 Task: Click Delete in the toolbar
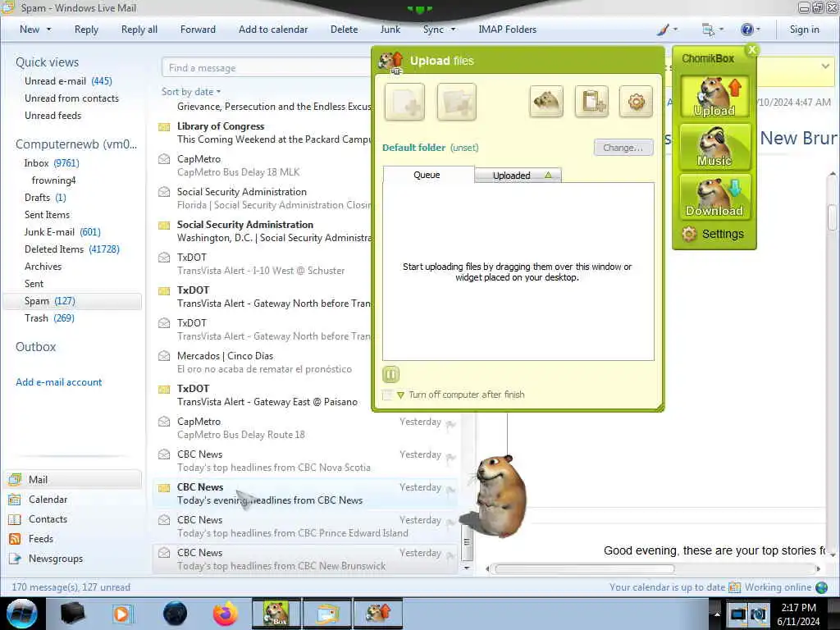click(344, 30)
